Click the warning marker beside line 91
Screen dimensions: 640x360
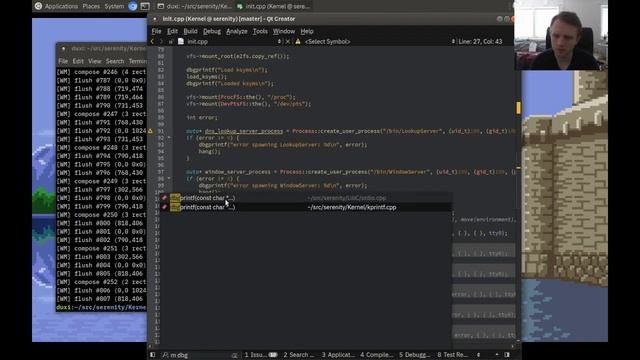coord(150,131)
